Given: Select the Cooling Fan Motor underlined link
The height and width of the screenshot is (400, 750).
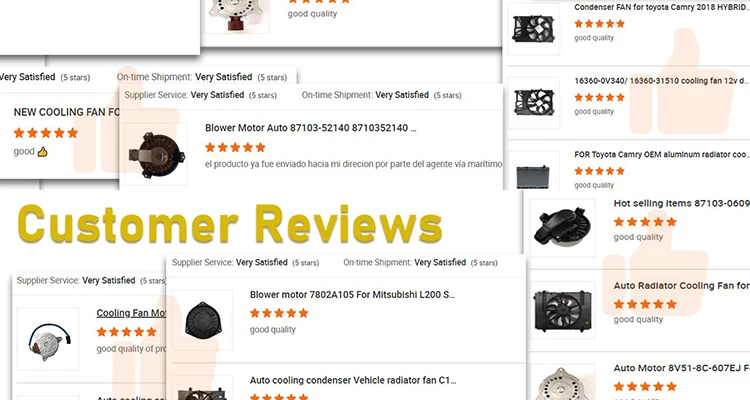Looking at the screenshot, I should pos(131,313).
